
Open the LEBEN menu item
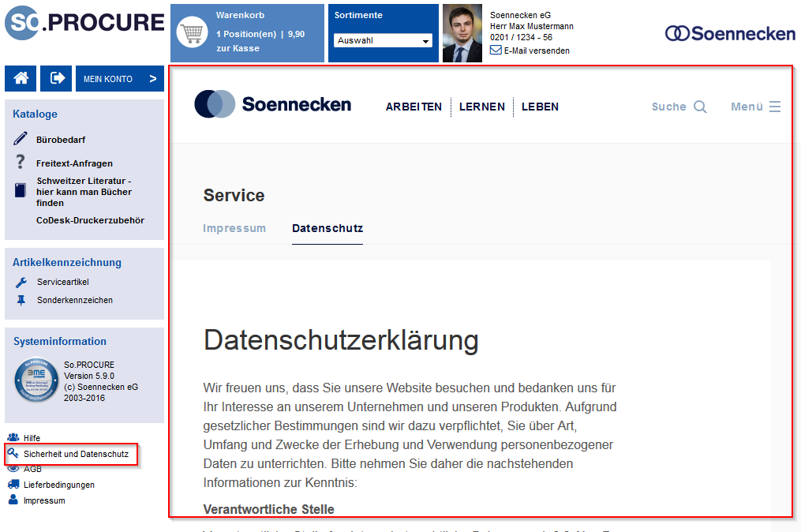(540, 107)
